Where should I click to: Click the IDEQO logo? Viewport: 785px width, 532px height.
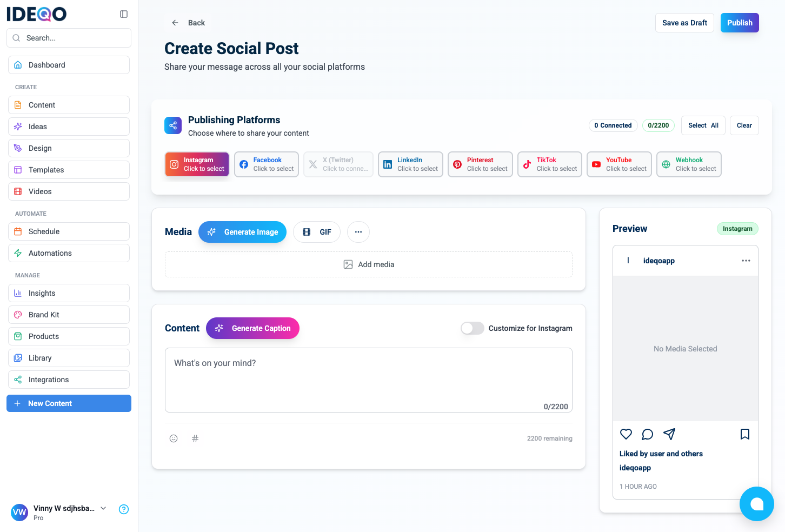(36, 14)
